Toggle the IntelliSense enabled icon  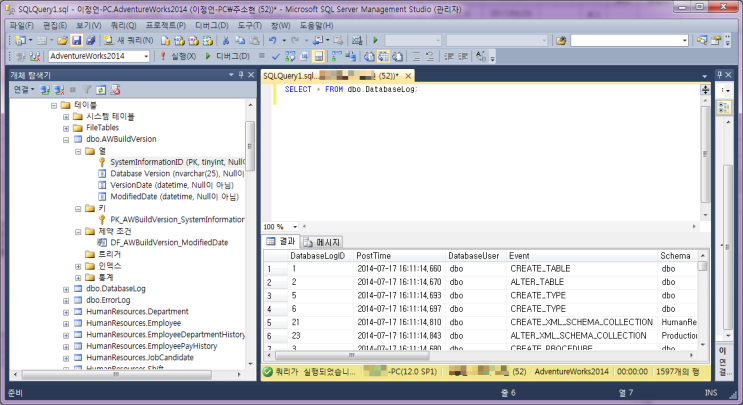(318, 56)
